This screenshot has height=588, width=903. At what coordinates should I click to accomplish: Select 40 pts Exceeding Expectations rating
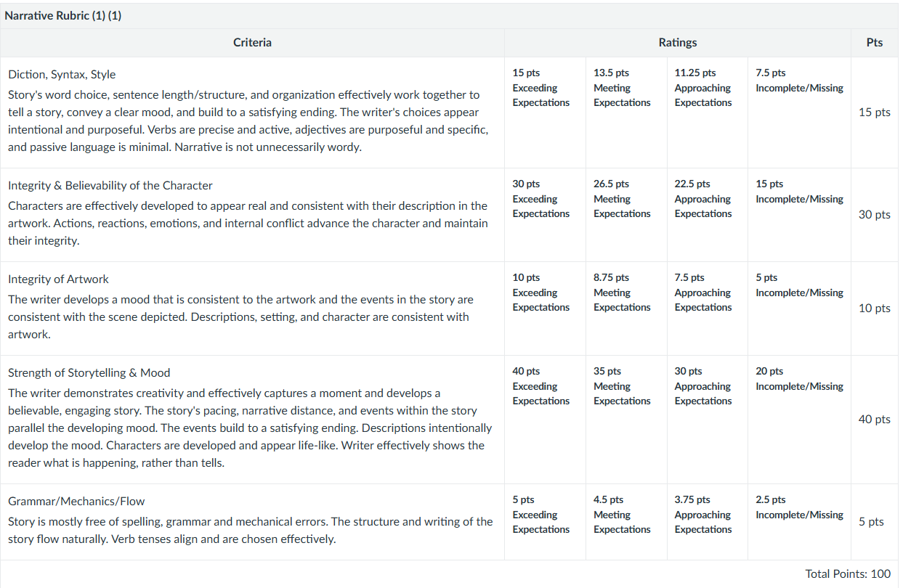coord(541,386)
